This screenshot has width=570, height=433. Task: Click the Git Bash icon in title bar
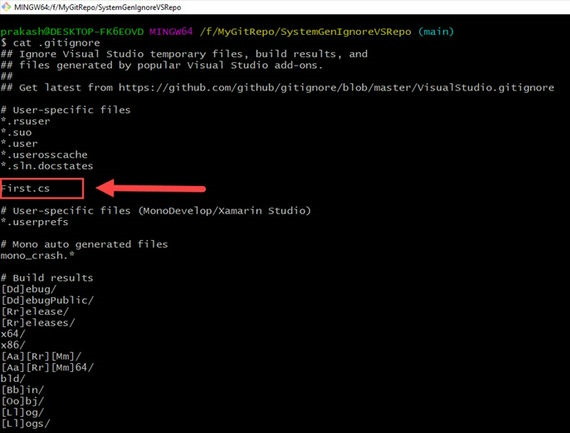pos(6,6)
